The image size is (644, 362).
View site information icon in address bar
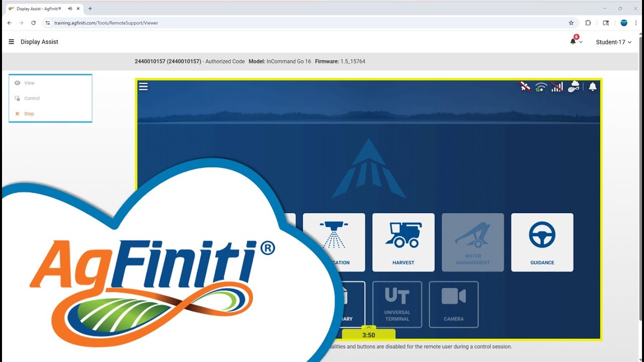click(48, 23)
